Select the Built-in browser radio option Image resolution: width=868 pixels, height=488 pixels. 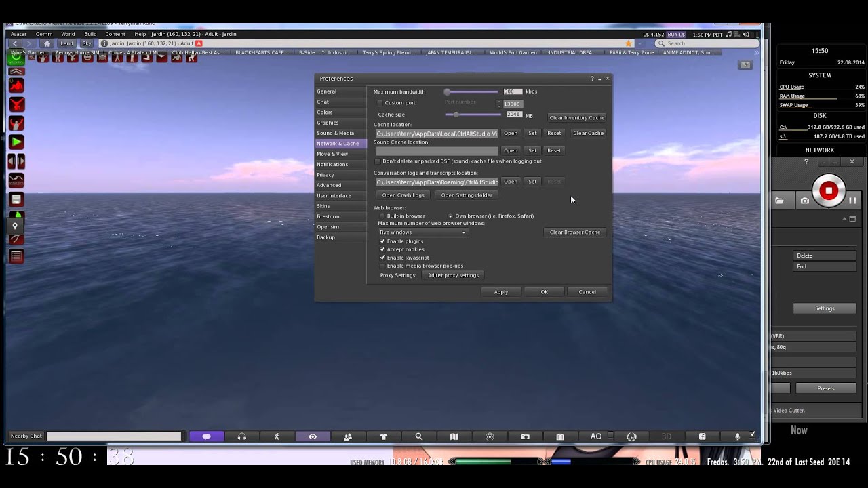click(x=382, y=216)
